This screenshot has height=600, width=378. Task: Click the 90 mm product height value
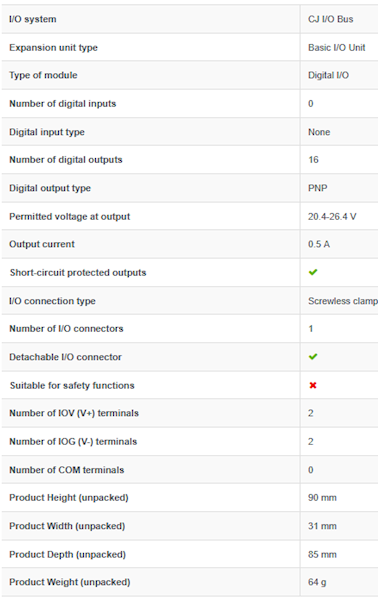[x=322, y=498]
